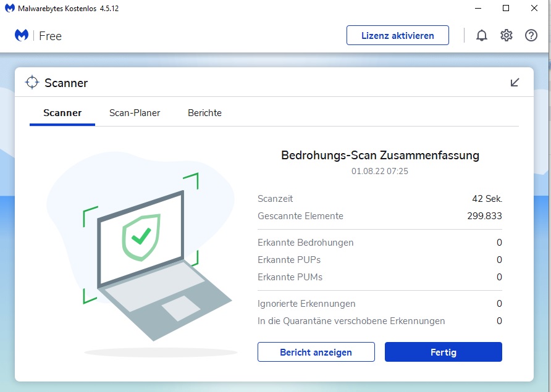The height and width of the screenshot is (392, 551).
Task: Collapse the Scanner panel with arrow icon
Action: pos(515,83)
